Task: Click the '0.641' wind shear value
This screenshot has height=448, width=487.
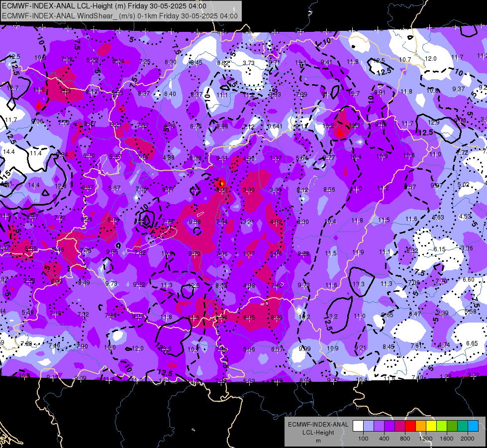Action: click(x=275, y=126)
